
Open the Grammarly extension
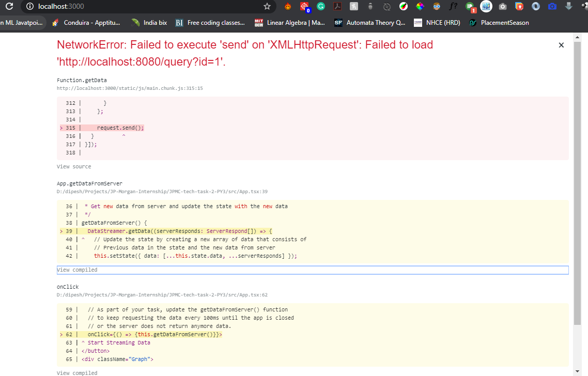[x=320, y=7]
